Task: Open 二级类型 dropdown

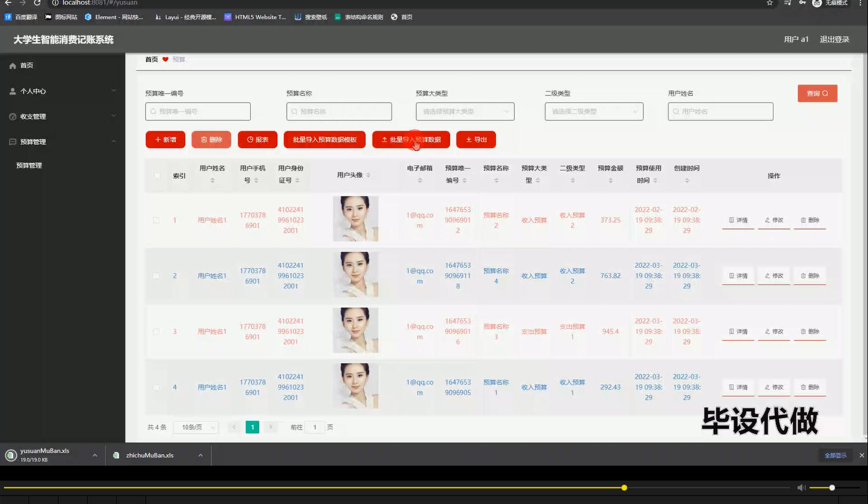Action: pyautogui.click(x=594, y=111)
